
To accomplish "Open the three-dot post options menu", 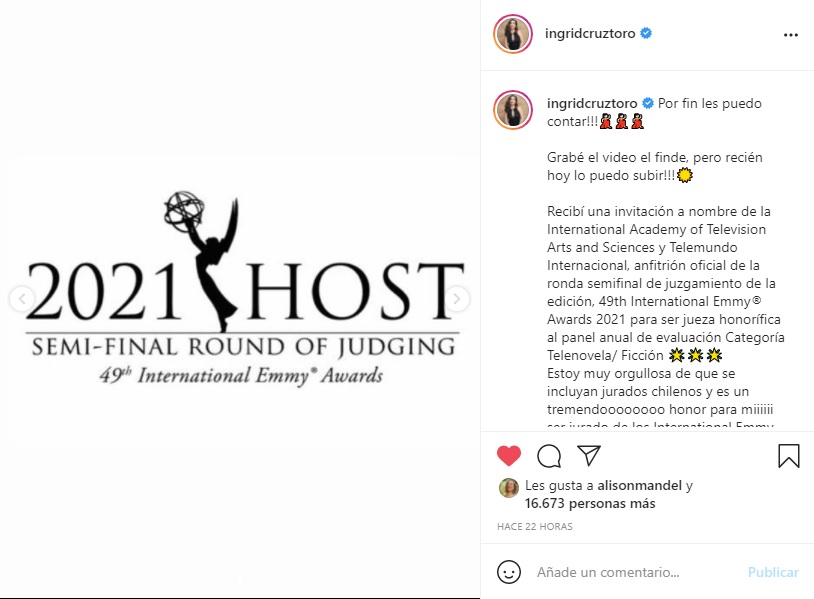I will (791, 35).
